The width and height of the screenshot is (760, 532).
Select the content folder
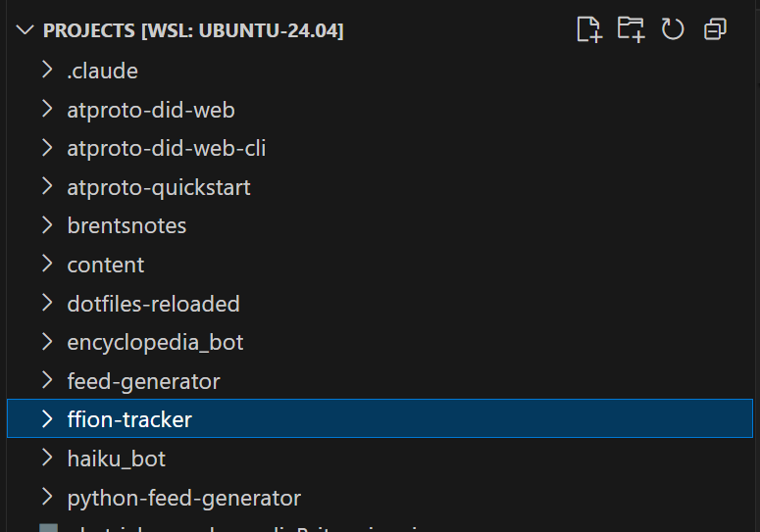105,265
